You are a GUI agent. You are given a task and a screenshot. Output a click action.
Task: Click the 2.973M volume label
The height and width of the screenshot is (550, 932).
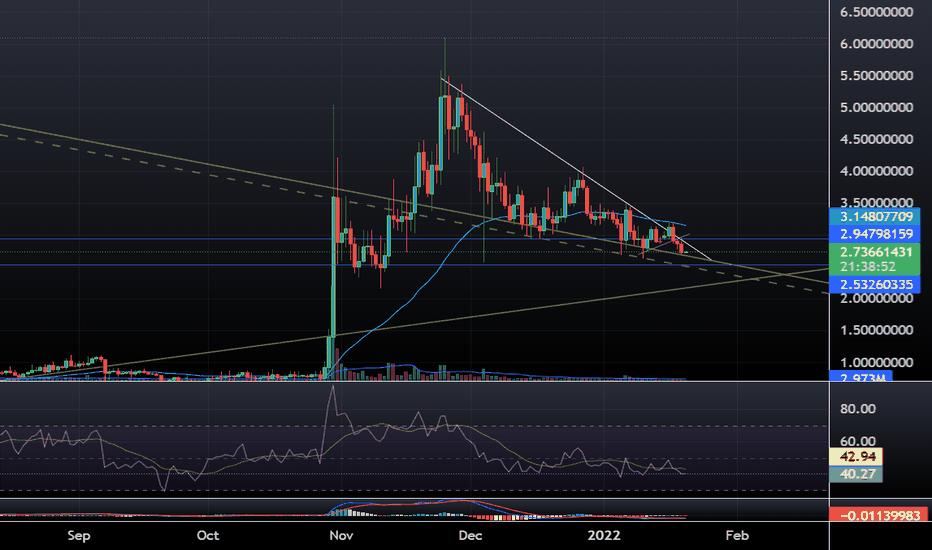[861, 376]
